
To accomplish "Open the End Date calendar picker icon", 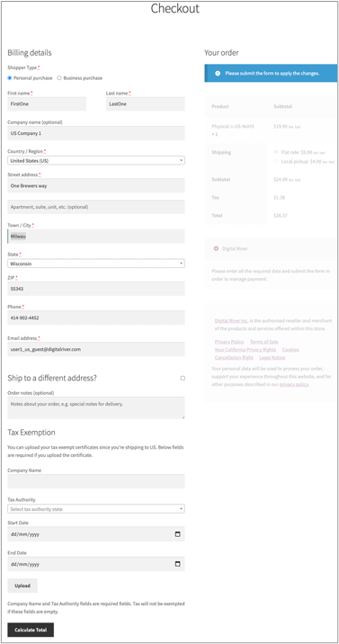I will coord(177,564).
